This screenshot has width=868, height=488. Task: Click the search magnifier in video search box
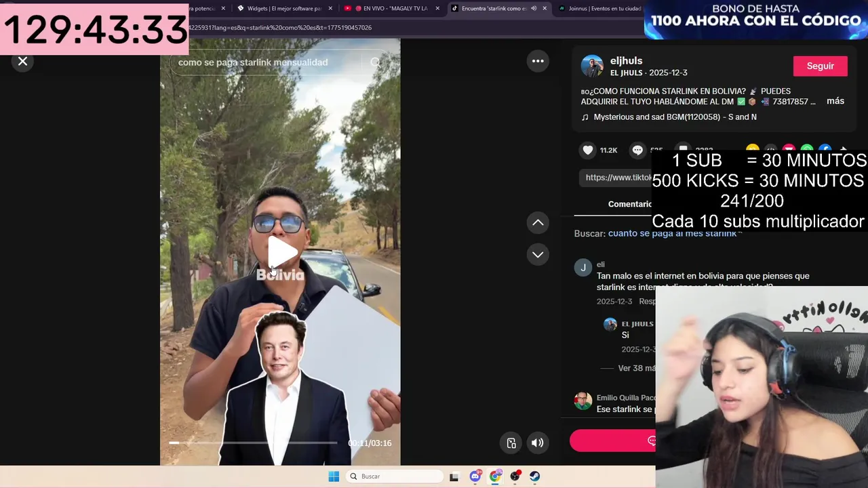click(375, 62)
